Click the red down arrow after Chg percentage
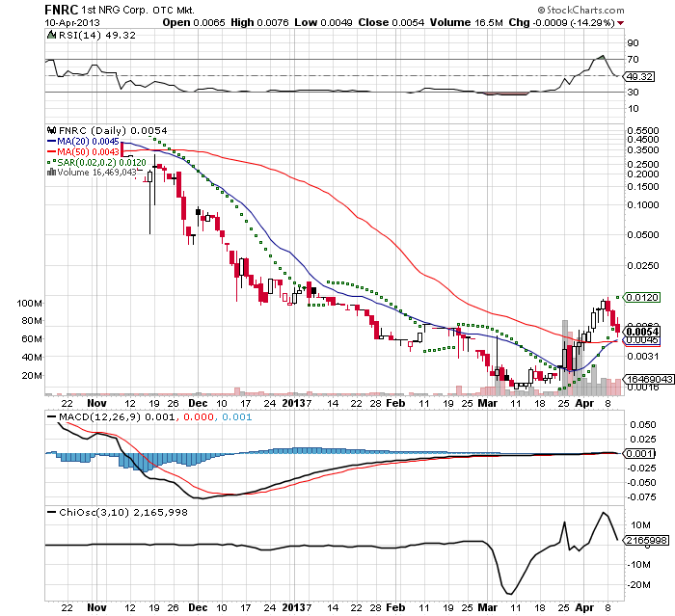Image resolution: width=675 pixels, height=616 pixels. [x=620, y=23]
